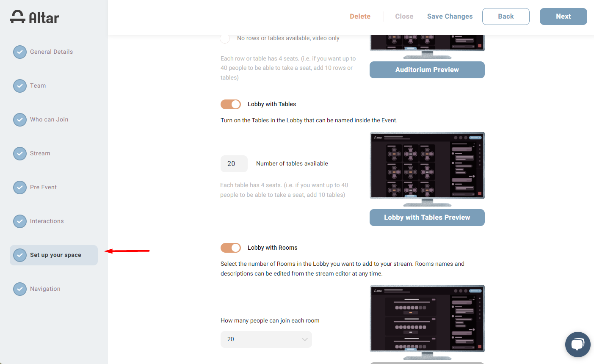
Task: Click the 'Lobby with Tables' label
Action: click(272, 104)
